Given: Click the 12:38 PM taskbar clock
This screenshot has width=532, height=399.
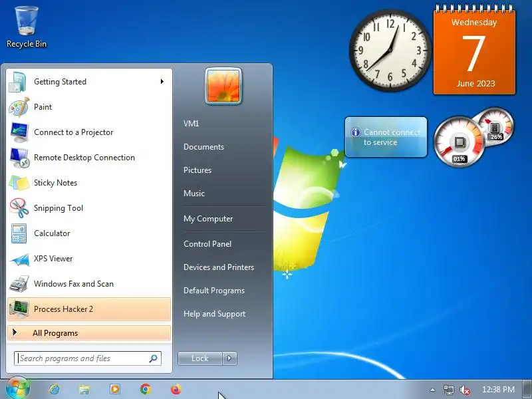Looking at the screenshot, I should tap(498, 390).
